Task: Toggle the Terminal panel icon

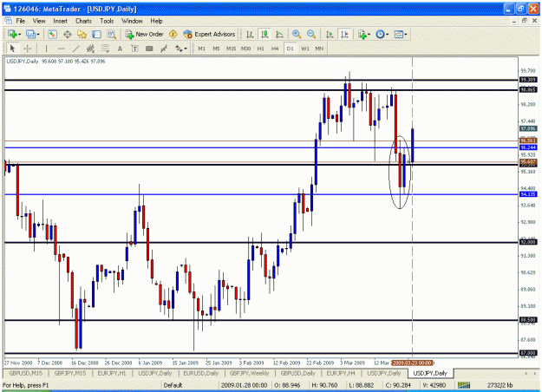Action: click(x=97, y=34)
